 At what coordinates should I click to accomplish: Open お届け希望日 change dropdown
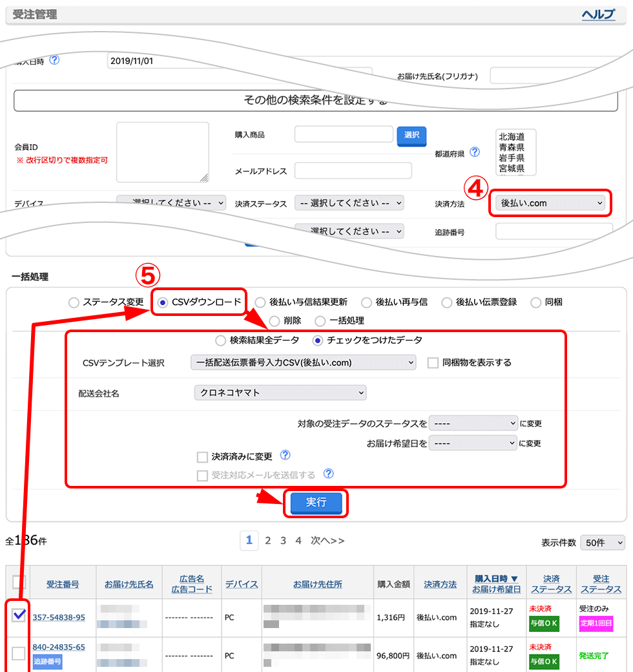tap(473, 443)
